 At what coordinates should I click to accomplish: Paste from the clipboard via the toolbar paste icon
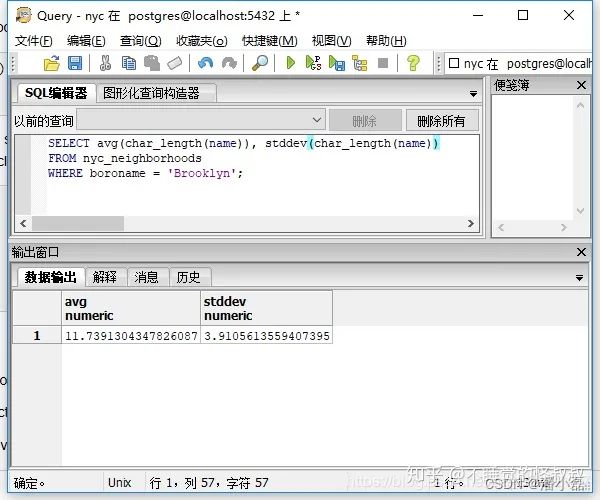152,63
